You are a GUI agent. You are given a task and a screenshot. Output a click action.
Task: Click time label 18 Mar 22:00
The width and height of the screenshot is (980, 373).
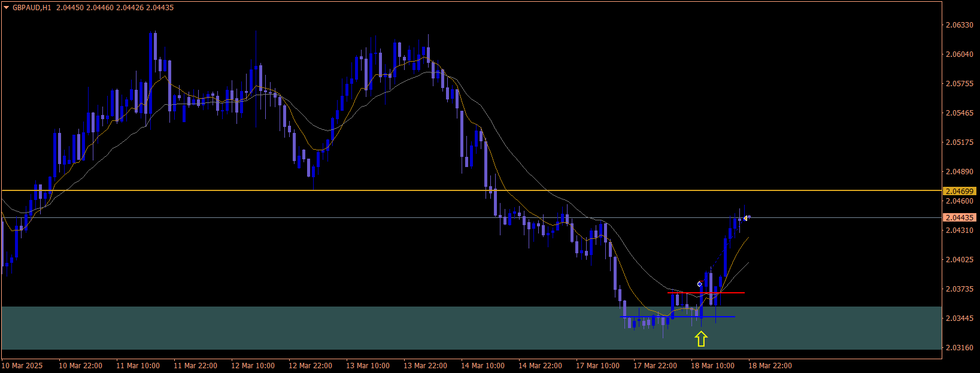click(x=770, y=366)
